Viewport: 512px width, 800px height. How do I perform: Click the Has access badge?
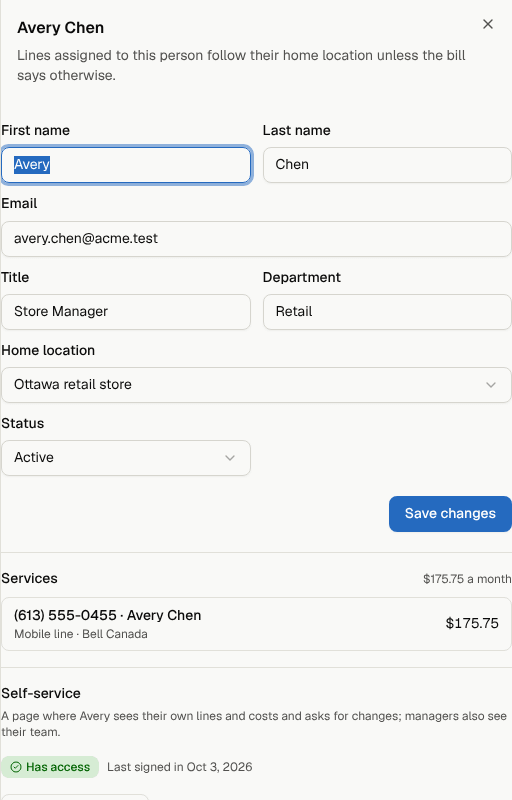coord(50,767)
